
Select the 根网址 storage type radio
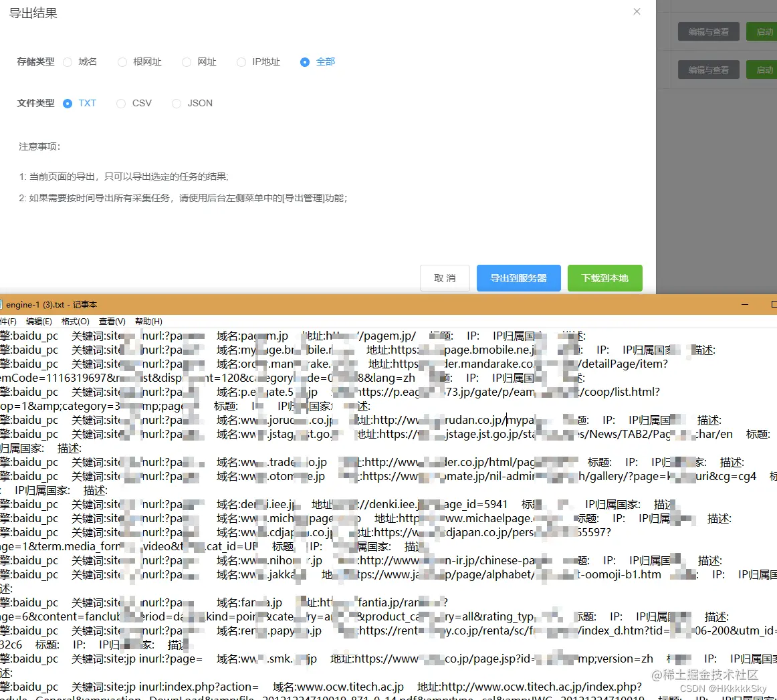point(122,62)
